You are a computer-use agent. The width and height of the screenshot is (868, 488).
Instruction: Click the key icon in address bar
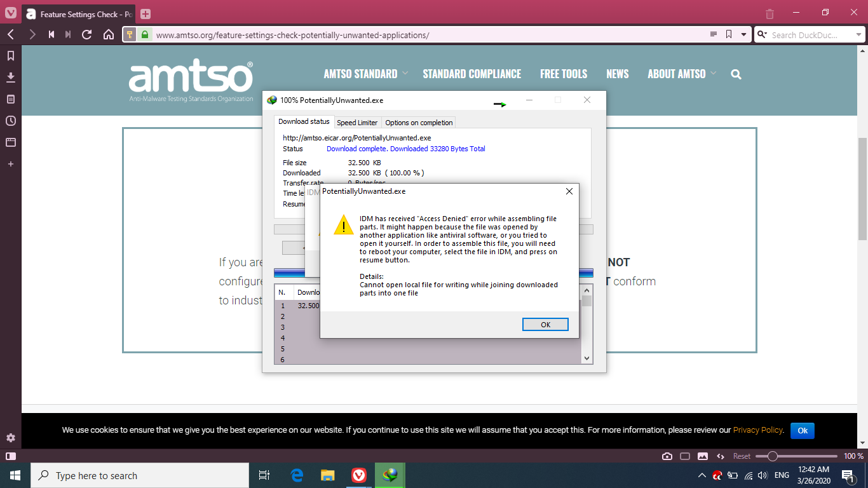pyautogui.click(x=130, y=35)
